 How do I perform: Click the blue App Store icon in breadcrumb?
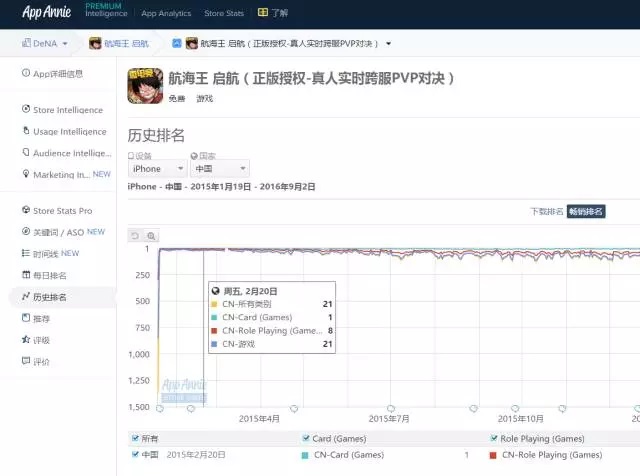(x=176, y=43)
